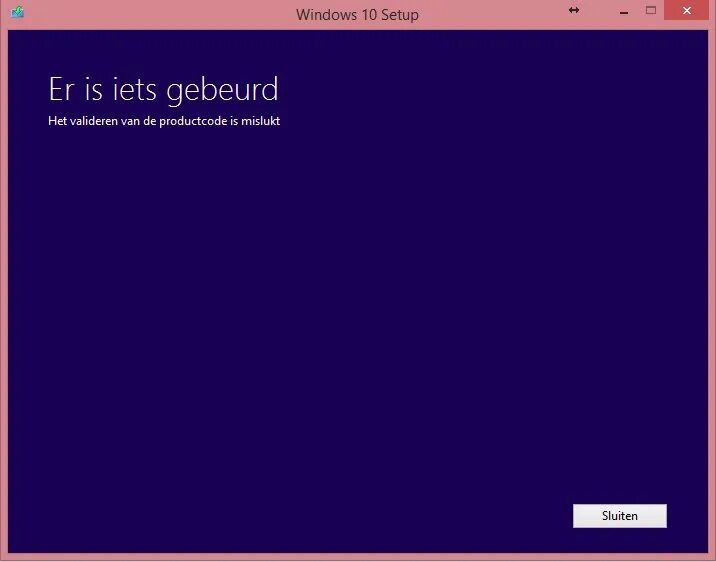Select the "Er is iets gebeurd" heading
This screenshot has height=562, width=716.
[163, 89]
